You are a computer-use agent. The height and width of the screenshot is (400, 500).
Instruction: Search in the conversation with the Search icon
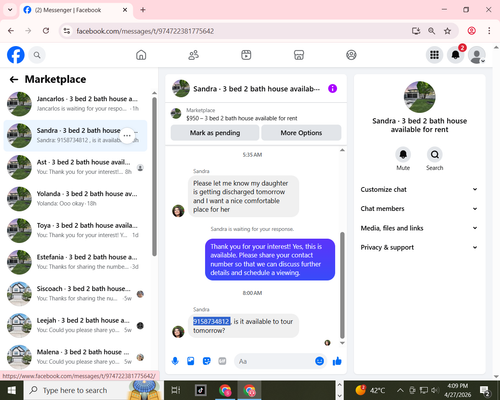(x=435, y=155)
